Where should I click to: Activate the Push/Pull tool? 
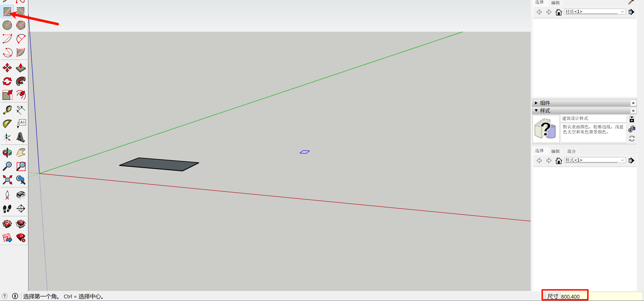coord(21,67)
